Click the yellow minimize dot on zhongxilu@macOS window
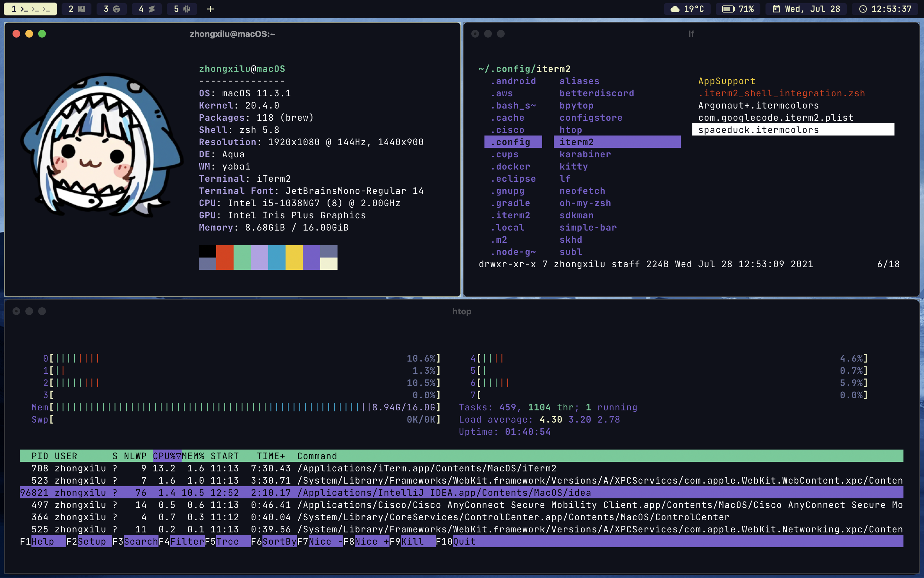The width and height of the screenshot is (924, 578). point(29,34)
